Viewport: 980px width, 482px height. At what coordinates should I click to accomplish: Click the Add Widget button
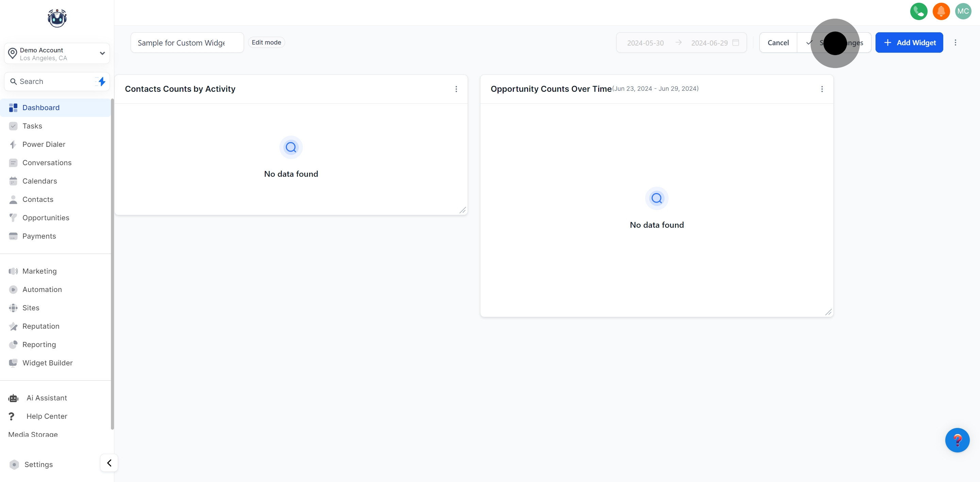[x=909, y=42]
